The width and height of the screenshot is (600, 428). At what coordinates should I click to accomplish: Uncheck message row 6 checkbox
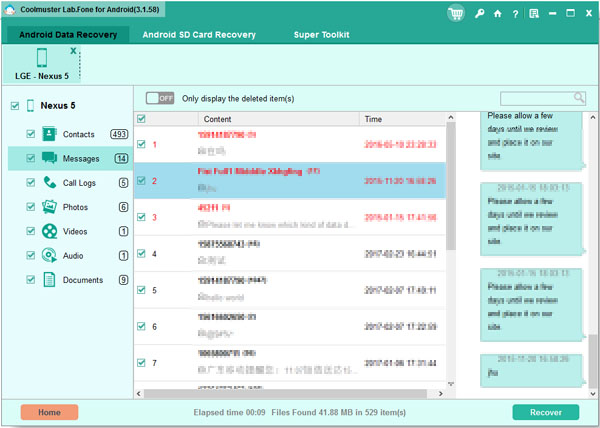[x=141, y=326]
